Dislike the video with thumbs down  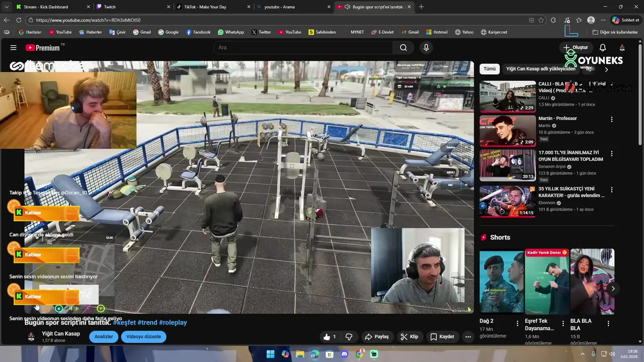pos(349,337)
